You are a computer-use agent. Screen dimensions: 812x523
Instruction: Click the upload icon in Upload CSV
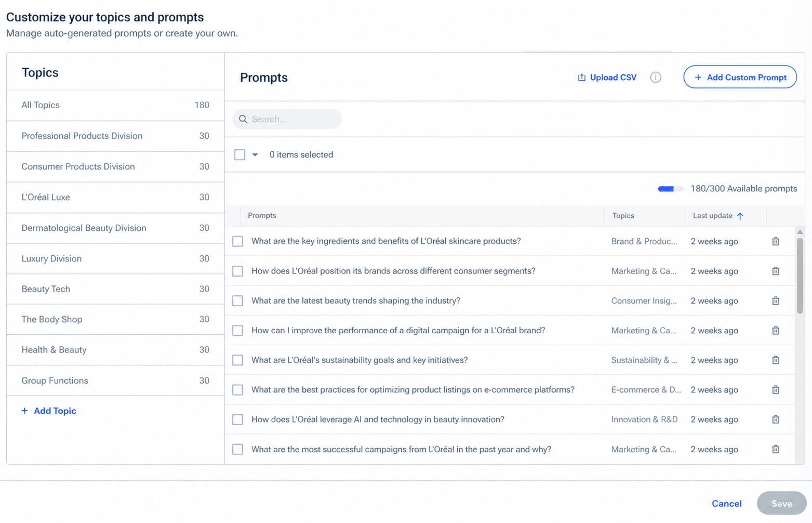582,77
